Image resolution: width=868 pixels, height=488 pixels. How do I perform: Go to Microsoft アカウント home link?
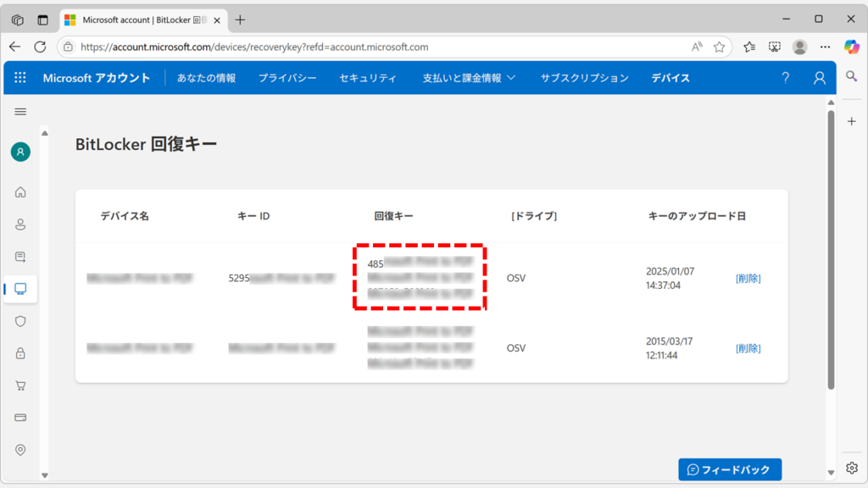[x=97, y=78]
